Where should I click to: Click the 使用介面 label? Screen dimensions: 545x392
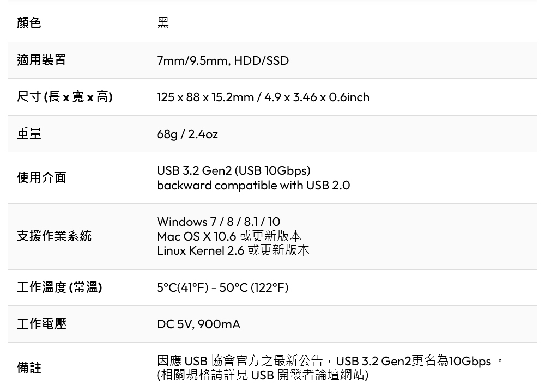point(41,177)
